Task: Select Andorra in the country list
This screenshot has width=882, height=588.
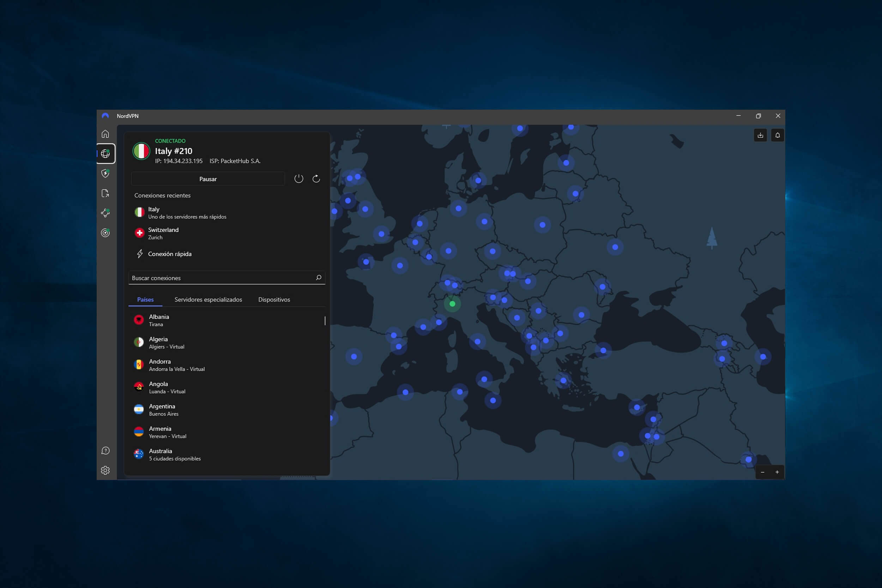Action: (x=227, y=365)
